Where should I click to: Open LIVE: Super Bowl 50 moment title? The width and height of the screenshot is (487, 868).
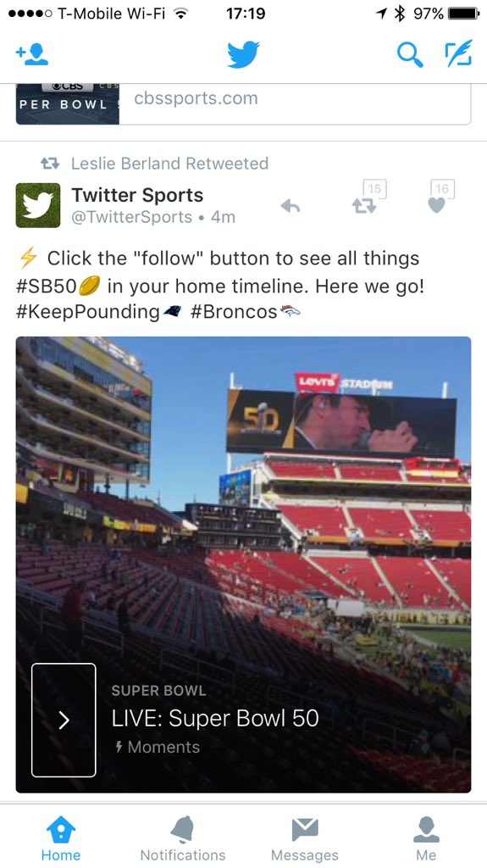point(215,718)
